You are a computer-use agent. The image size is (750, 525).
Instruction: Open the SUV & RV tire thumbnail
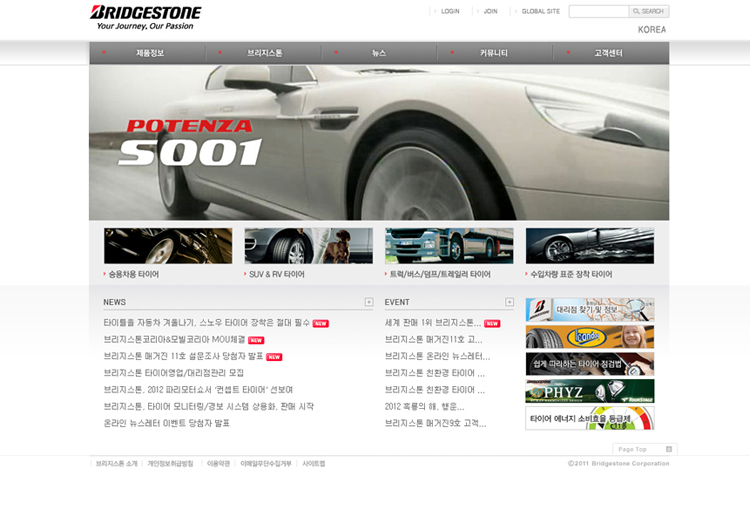point(309,246)
